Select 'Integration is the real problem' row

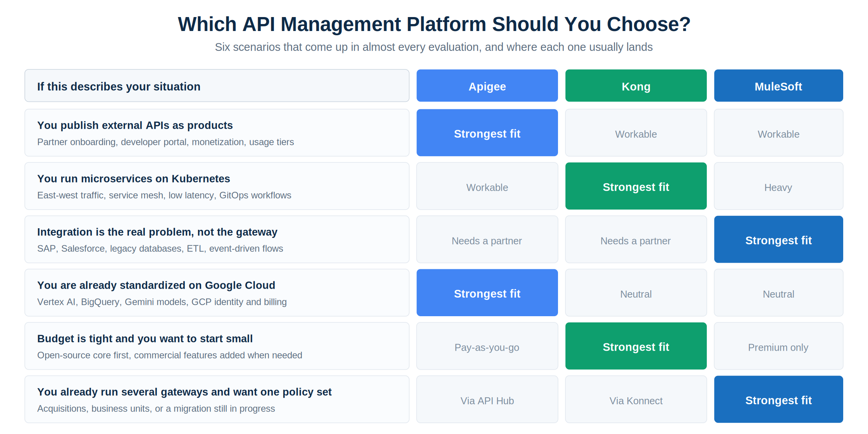pyautogui.click(x=217, y=239)
